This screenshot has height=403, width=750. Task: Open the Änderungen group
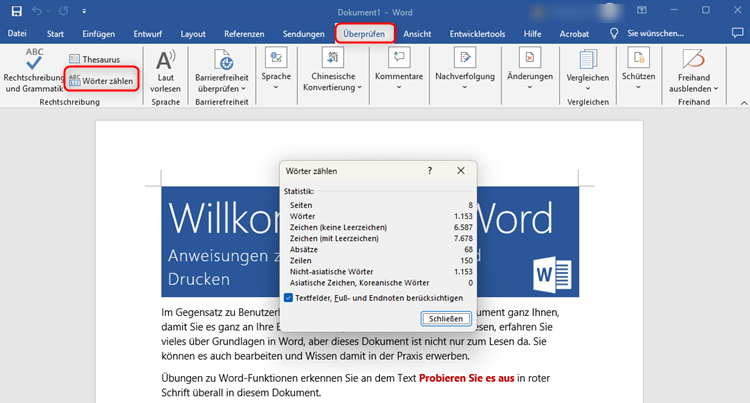point(530,69)
